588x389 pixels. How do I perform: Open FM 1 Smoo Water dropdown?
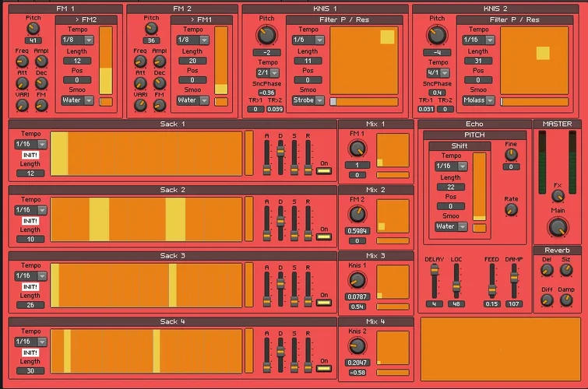[x=78, y=100]
